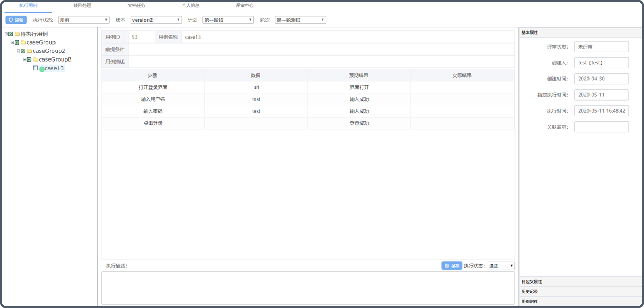The width and height of the screenshot is (644, 308).
Task: Open the 计划 第一阶段 dropdown
Action: [x=228, y=20]
